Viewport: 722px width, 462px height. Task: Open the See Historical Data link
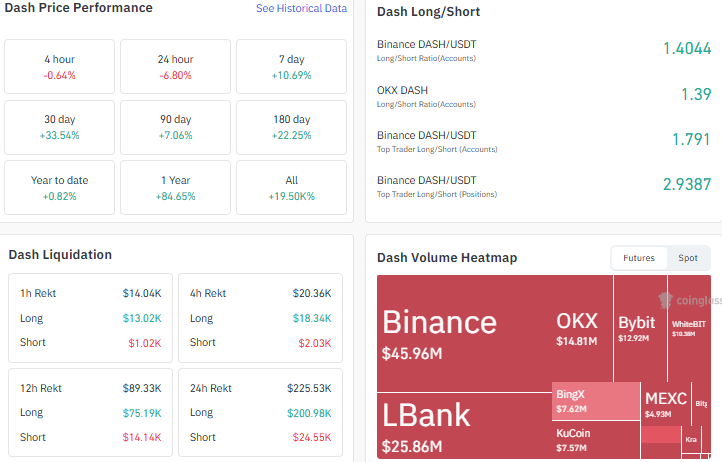tap(301, 8)
